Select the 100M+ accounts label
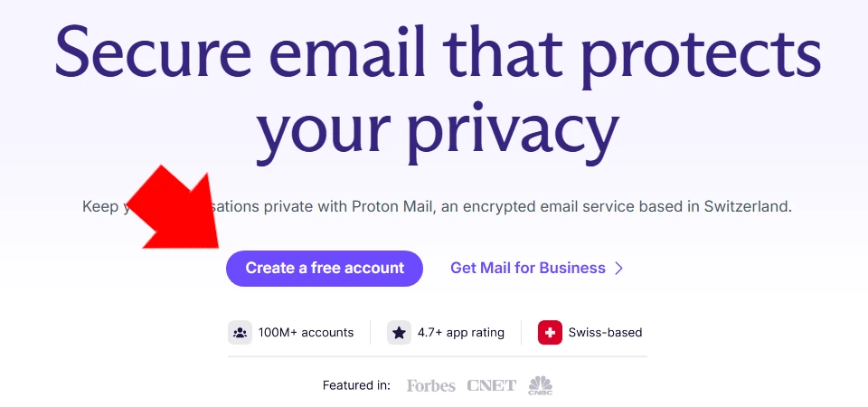Screen dimensions: 868x407 point(306,333)
